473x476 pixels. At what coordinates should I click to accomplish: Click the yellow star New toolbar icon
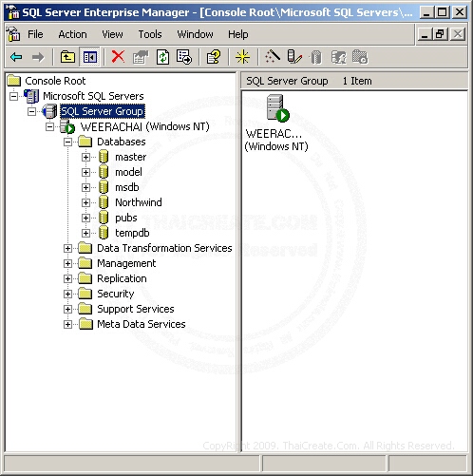242,57
